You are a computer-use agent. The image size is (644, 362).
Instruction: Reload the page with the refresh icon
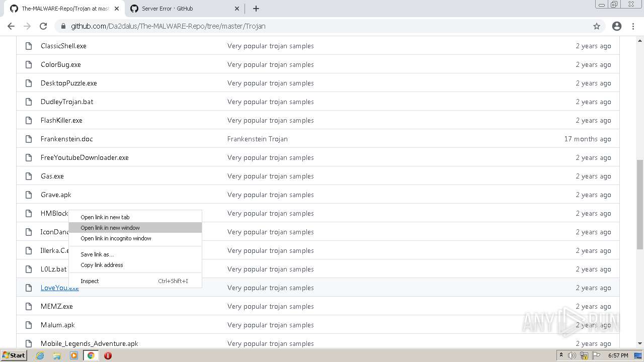(43, 26)
